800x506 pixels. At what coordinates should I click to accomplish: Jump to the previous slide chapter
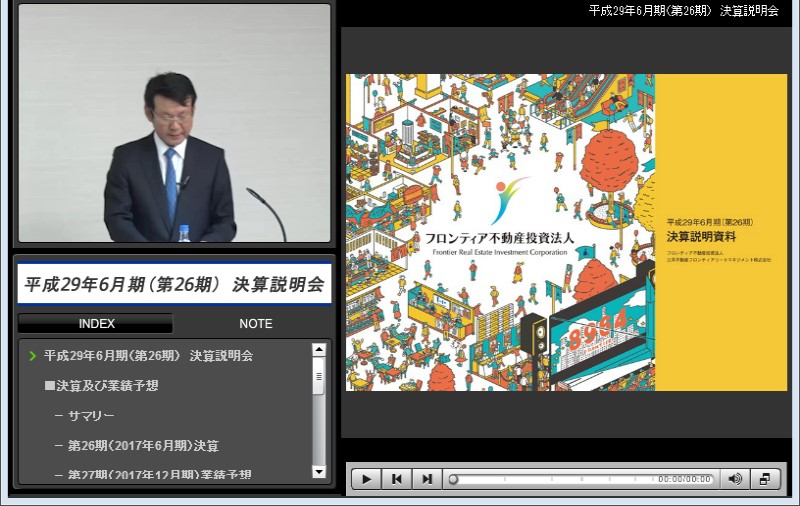click(x=396, y=479)
